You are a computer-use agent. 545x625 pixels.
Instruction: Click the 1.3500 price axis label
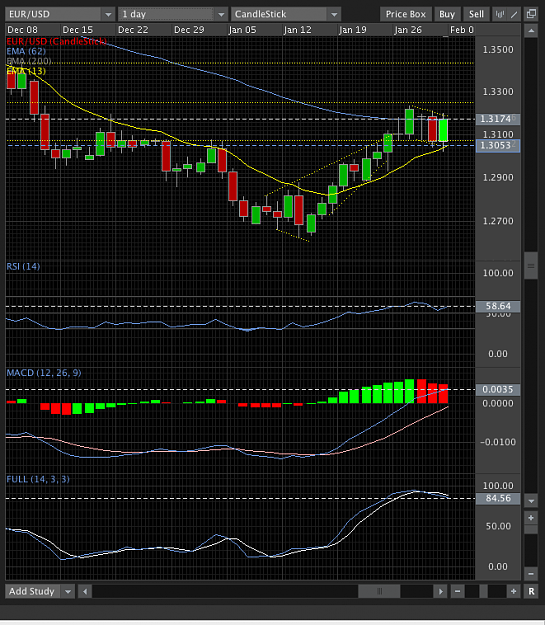498,50
